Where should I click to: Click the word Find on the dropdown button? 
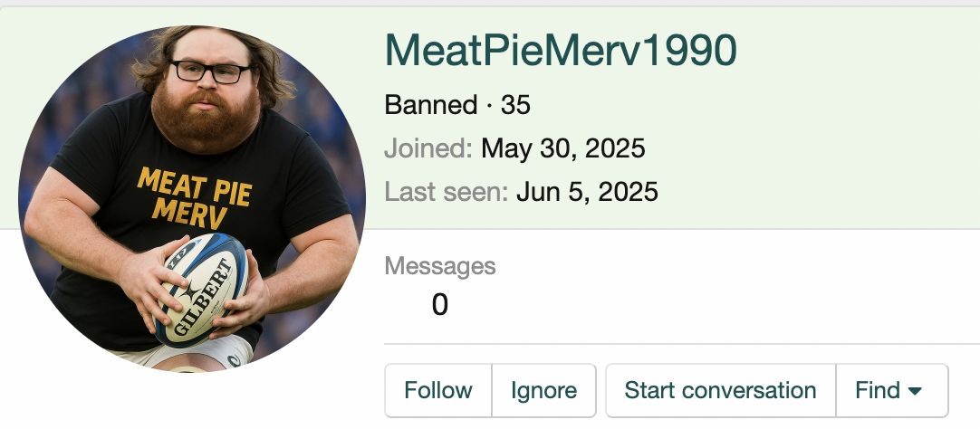(x=878, y=390)
